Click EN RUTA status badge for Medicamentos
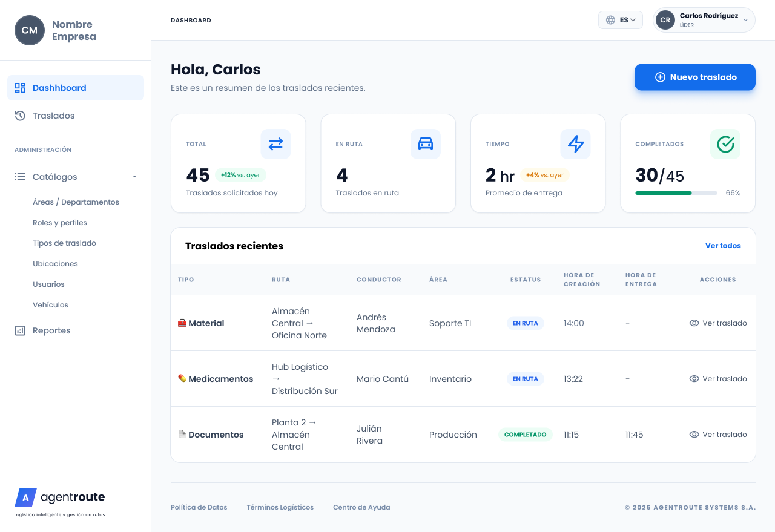 [526, 379]
